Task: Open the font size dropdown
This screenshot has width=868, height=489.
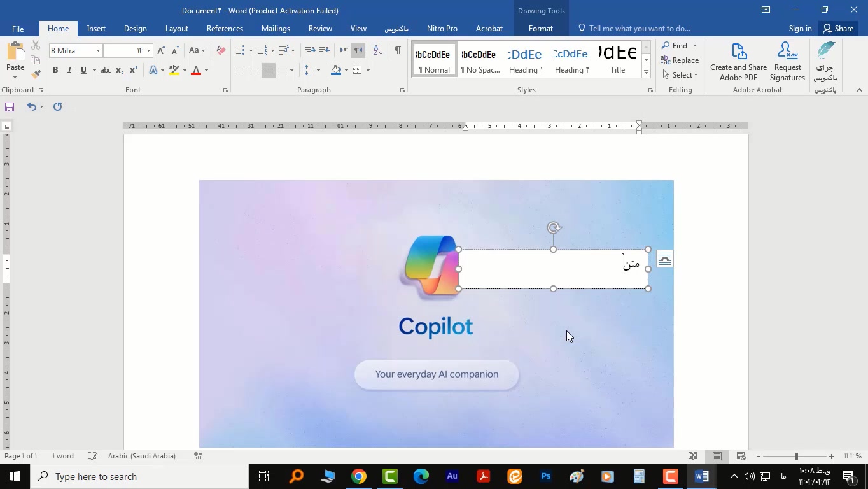Action: click(148, 51)
